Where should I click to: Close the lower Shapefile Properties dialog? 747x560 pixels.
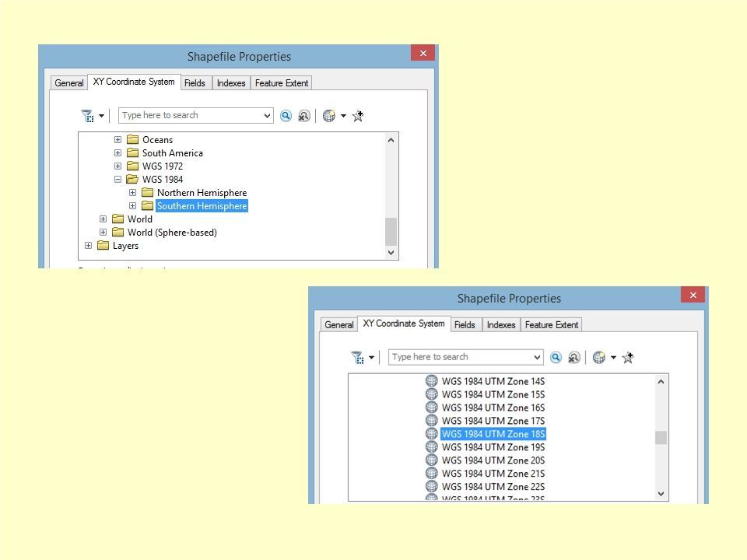(x=693, y=295)
